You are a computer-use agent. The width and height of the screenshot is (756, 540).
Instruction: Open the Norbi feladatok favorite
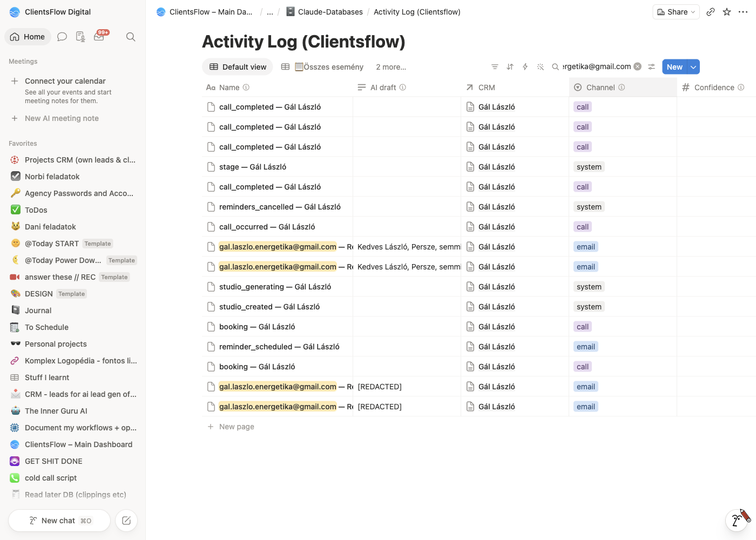[73, 177]
